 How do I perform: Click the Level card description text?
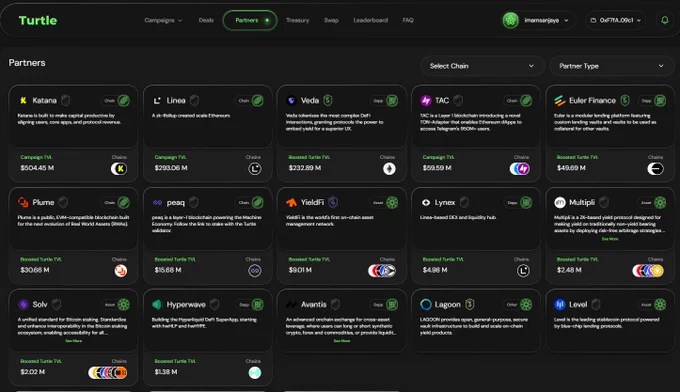tap(606, 323)
